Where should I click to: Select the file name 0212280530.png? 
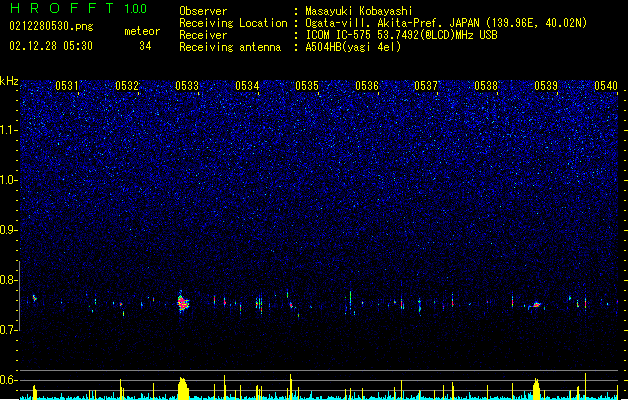tap(51, 26)
